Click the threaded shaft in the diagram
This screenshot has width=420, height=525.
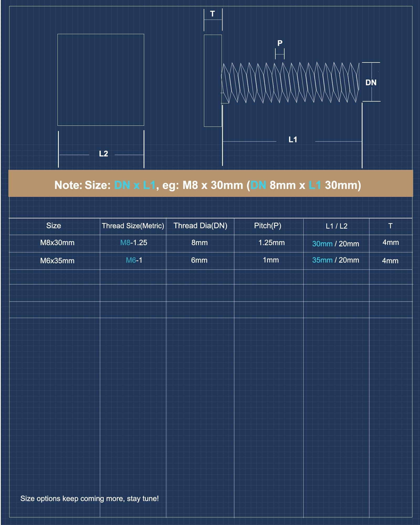pos(290,82)
